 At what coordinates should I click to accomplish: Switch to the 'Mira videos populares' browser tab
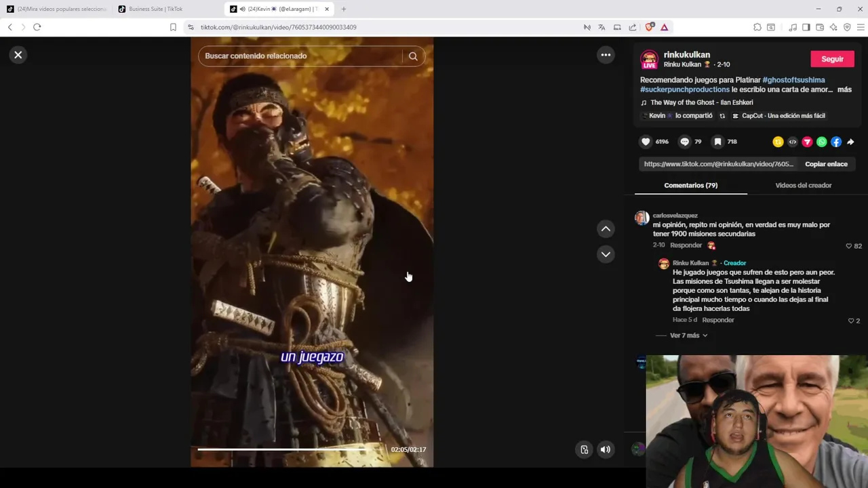[57, 9]
